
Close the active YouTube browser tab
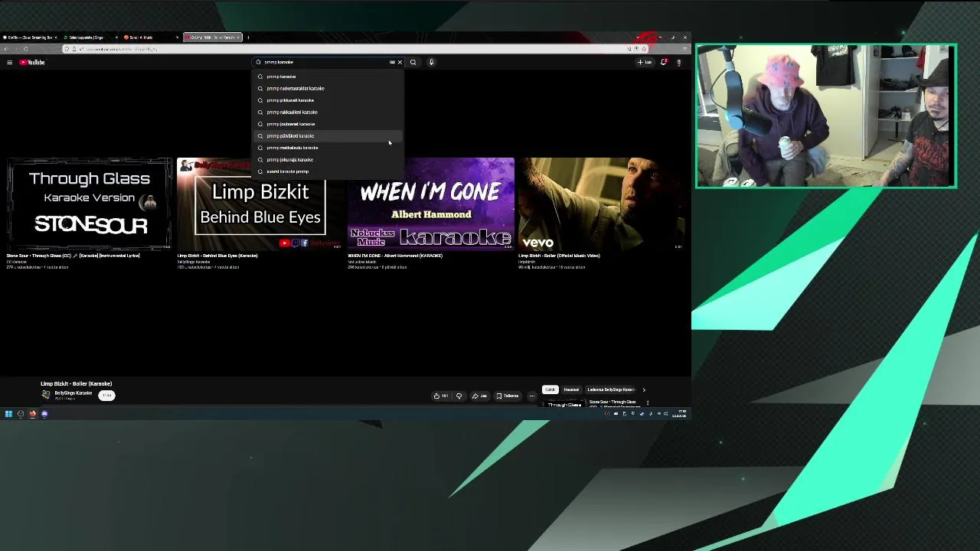click(x=238, y=37)
